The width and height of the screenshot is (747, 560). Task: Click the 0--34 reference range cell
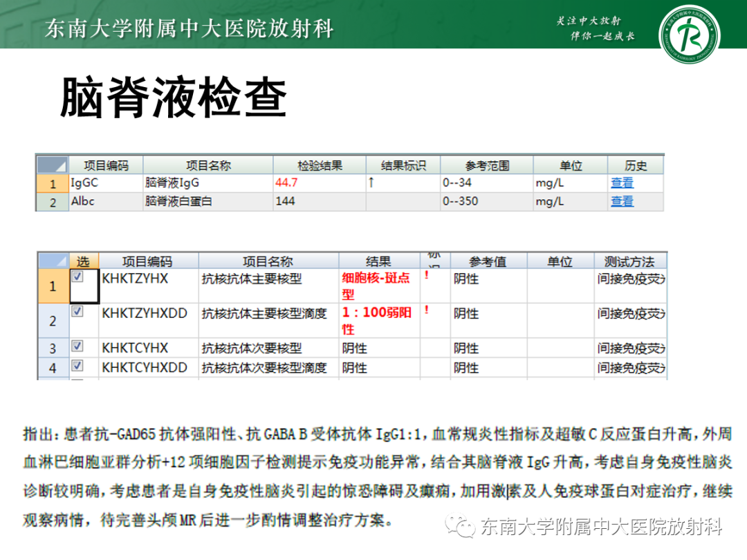[x=487, y=183]
